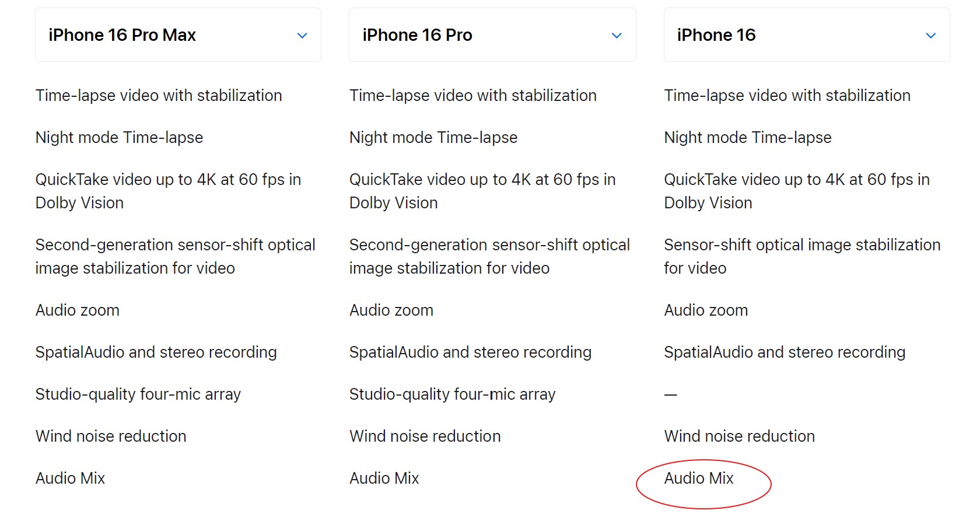Click SpatialAudio and stereo recording under iPhone 16 Pro

(x=470, y=352)
